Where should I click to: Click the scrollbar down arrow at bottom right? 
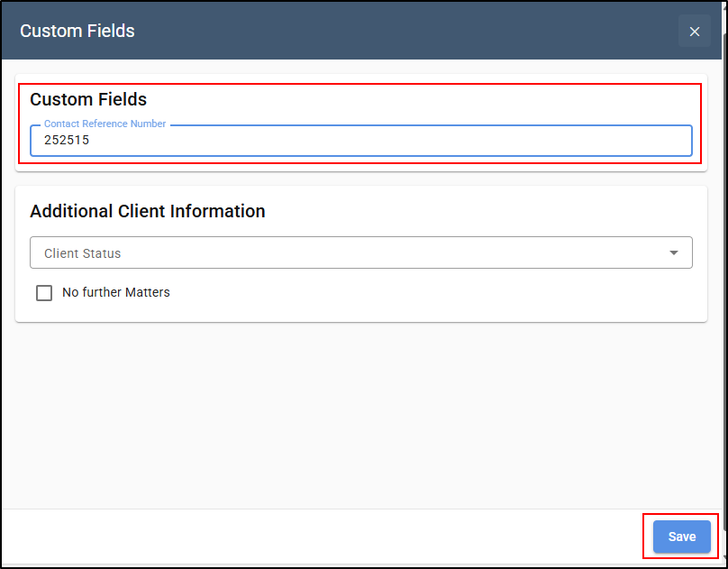[x=724, y=557]
